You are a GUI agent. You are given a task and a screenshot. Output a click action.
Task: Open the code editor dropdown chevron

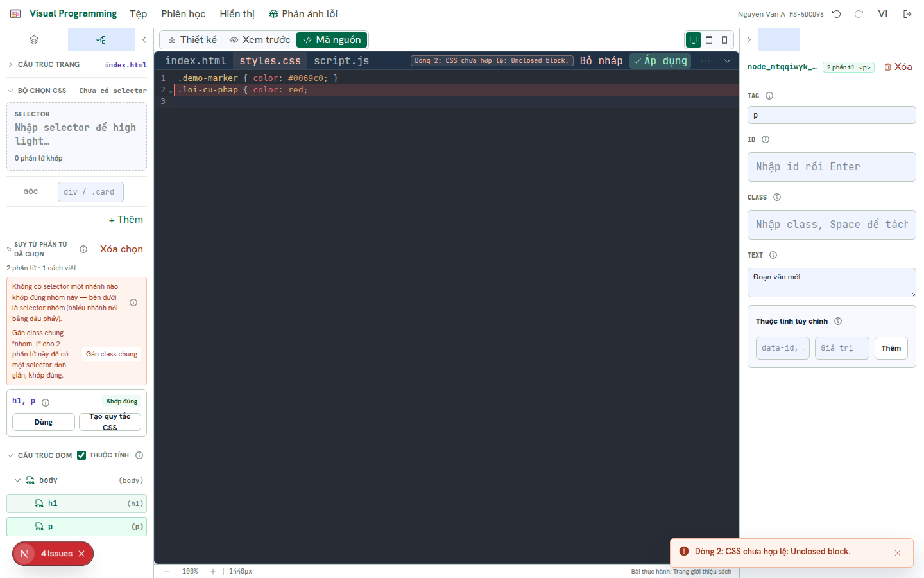point(727,61)
